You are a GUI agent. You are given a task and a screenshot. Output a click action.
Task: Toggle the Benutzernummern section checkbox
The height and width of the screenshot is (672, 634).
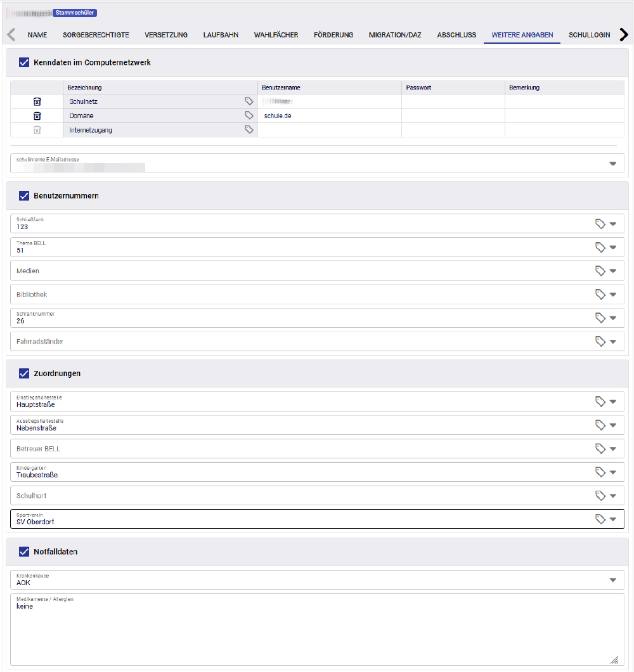coord(24,196)
